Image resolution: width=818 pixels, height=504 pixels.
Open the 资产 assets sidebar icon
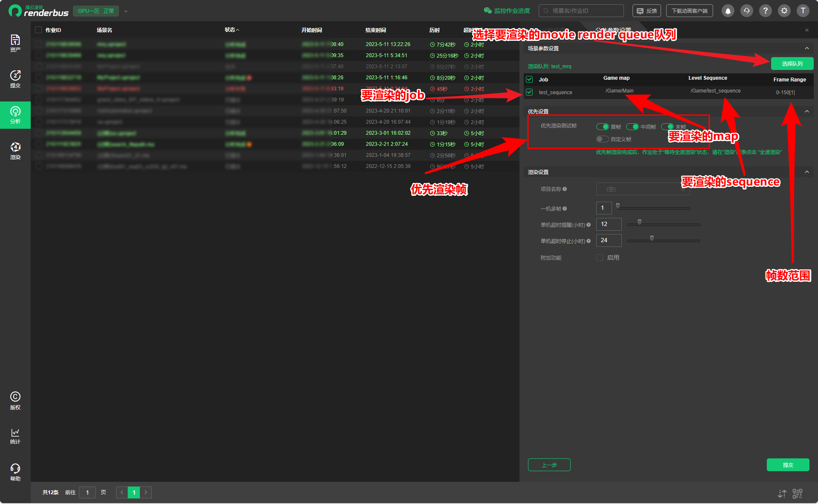point(15,43)
